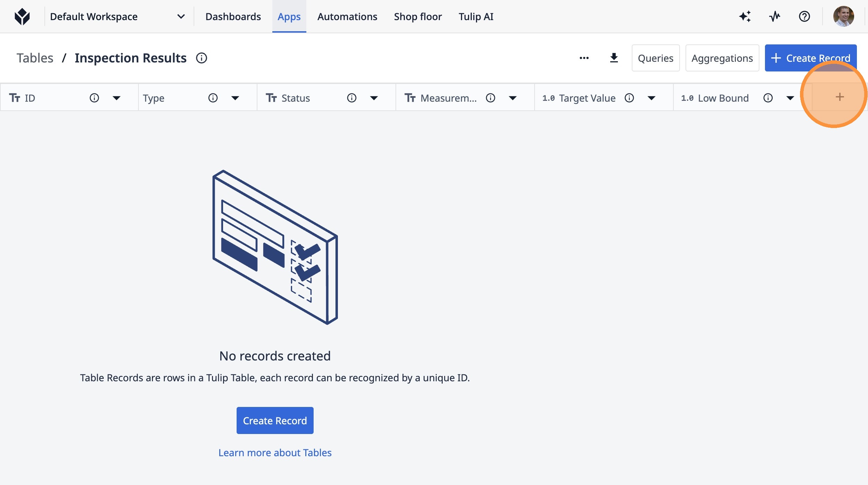This screenshot has width=868, height=485.
Task: Show info for Inspection Results table
Action: point(202,58)
